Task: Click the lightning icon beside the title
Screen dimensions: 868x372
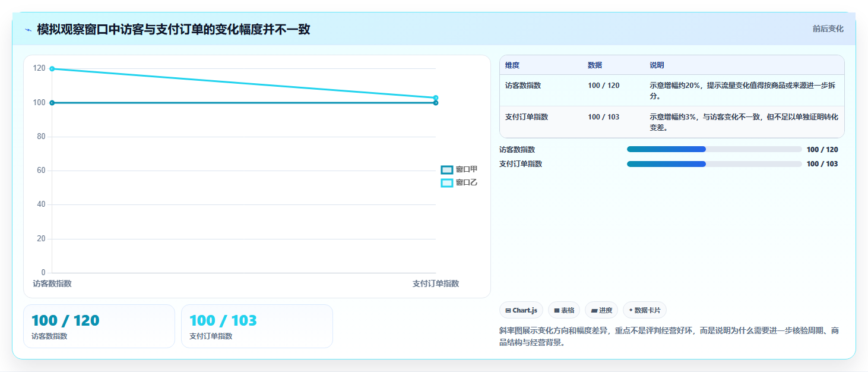Action: click(x=28, y=30)
